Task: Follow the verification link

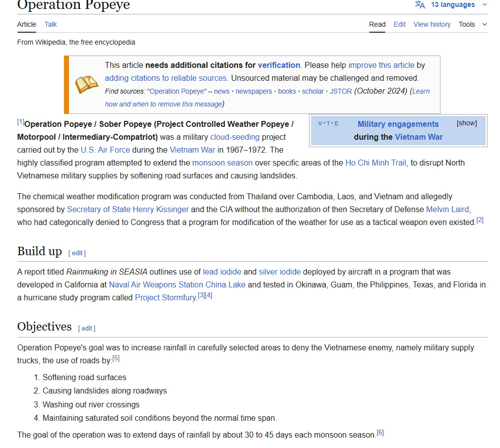Action: click(279, 65)
